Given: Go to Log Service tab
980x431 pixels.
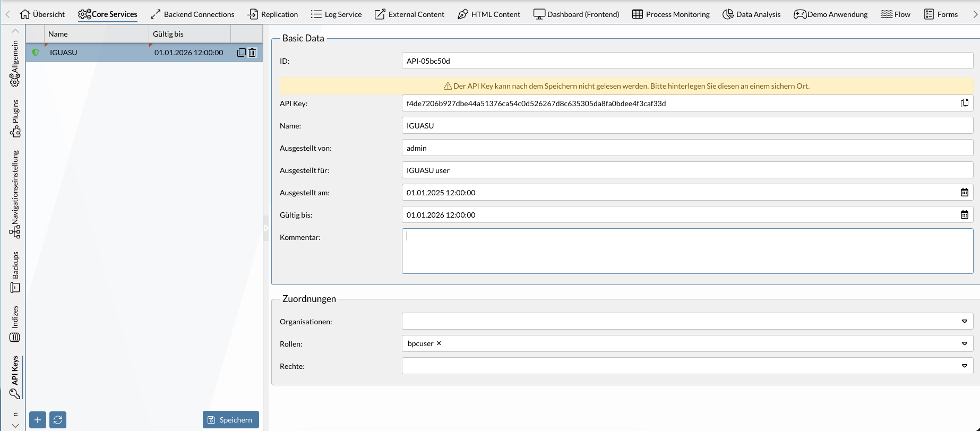Looking at the screenshot, I should [x=337, y=14].
